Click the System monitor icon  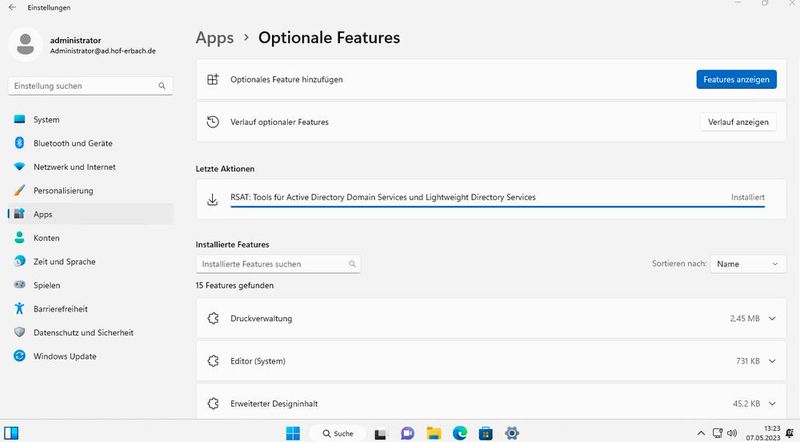[19, 119]
